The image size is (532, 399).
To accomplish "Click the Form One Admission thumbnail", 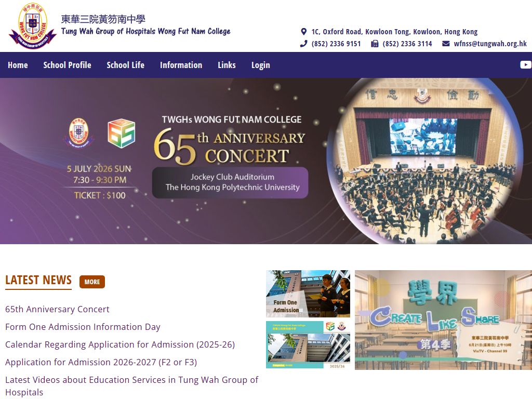I will [x=308, y=294].
